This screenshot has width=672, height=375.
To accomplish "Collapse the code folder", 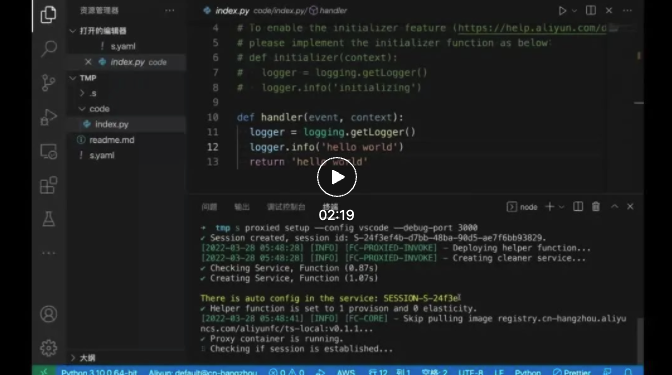I will click(82, 109).
